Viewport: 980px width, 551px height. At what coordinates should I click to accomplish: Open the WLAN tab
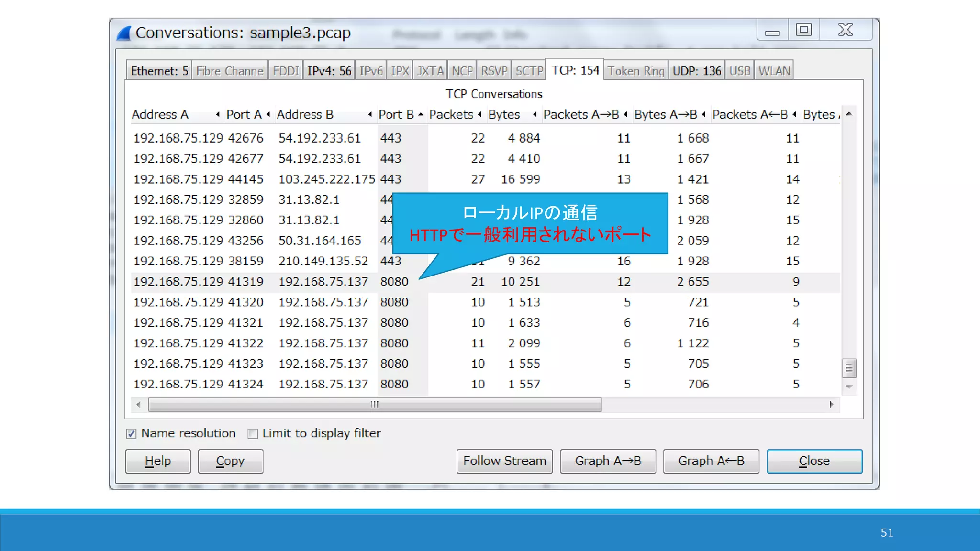pyautogui.click(x=774, y=71)
